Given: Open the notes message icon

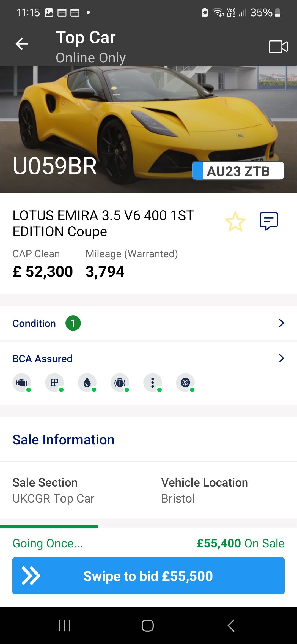Looking at the screenshot, I should coord(269,221).
